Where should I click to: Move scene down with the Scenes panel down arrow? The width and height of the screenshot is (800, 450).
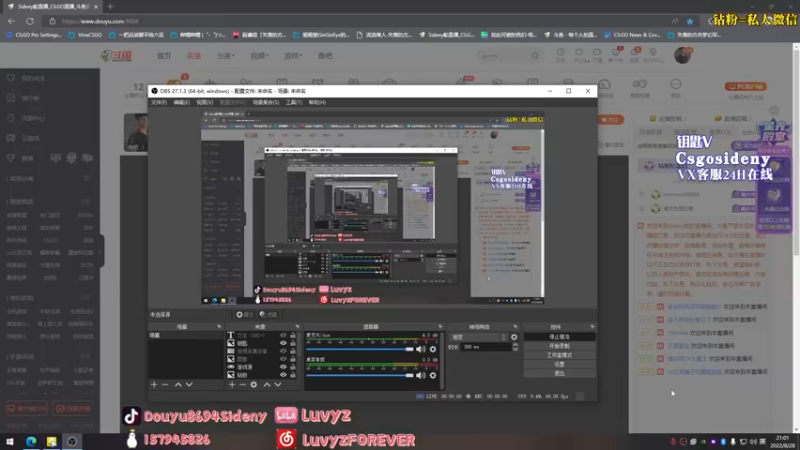tap(189, 385)
